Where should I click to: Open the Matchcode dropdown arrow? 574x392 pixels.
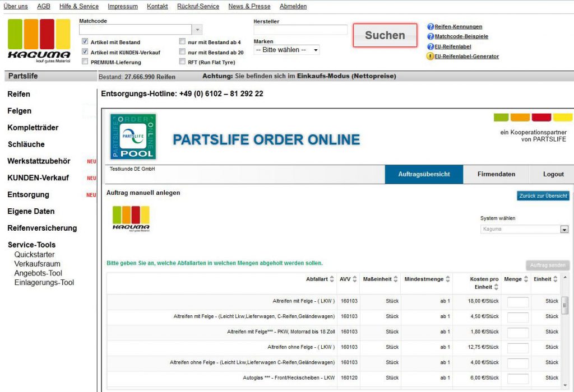(x=197, y=30)
